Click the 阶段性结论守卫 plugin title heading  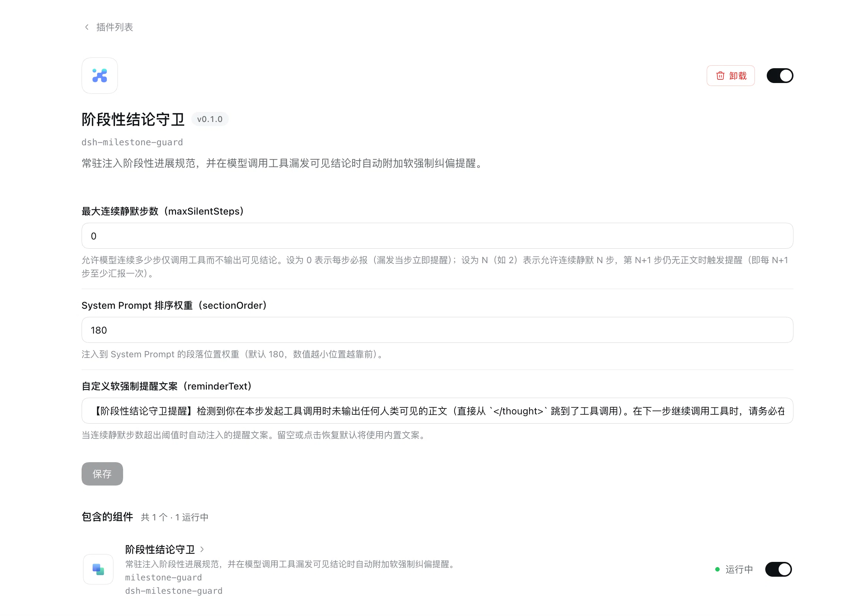pyautogui.click(x=133, y=119)
